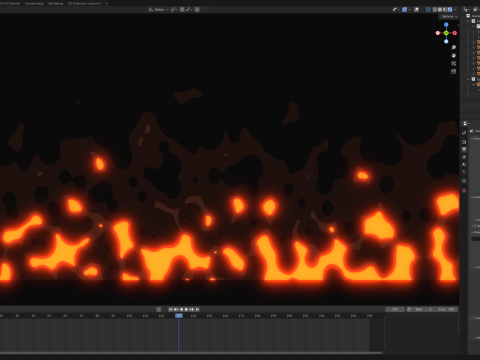
Task: Open the viewport Options dropdown
Action: (x=449, y=16)
